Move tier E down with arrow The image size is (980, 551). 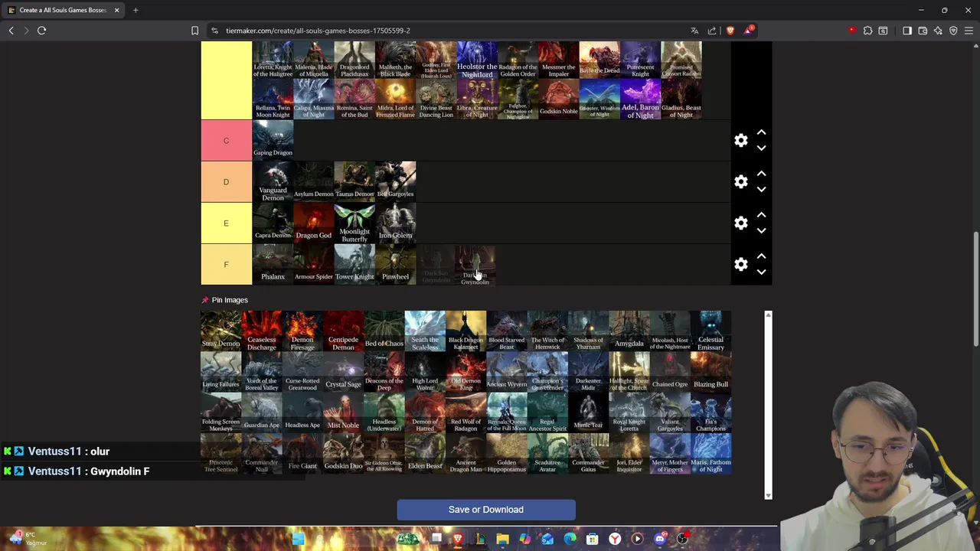761,230
